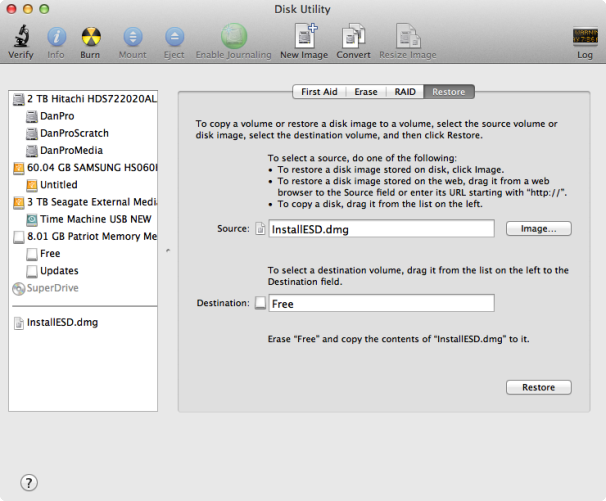Select the Untitled volume label
This screenshot has width=606, height=501.
click(59, 185)
